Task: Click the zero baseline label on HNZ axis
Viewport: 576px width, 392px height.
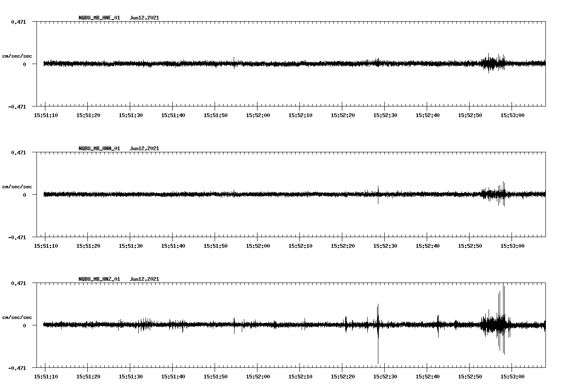Action: click(25, 326)
